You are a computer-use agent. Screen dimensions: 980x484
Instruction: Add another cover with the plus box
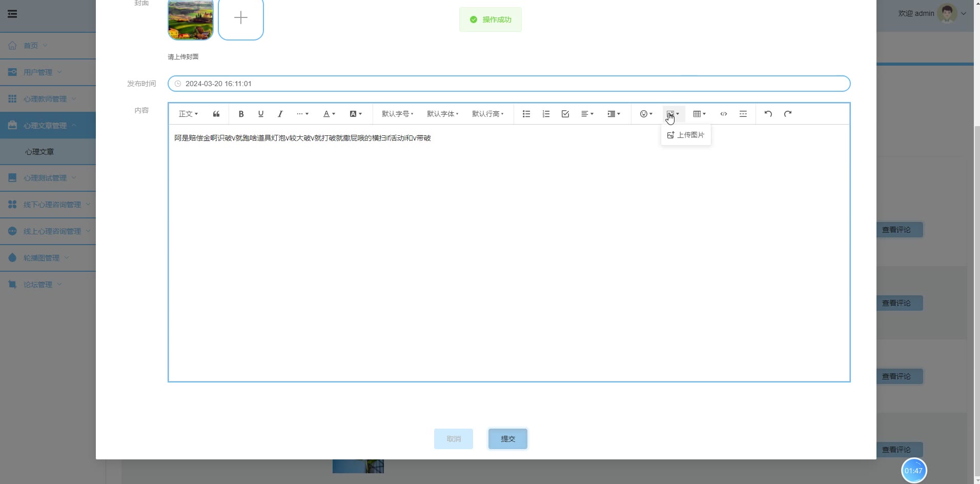tap(241, 18)
